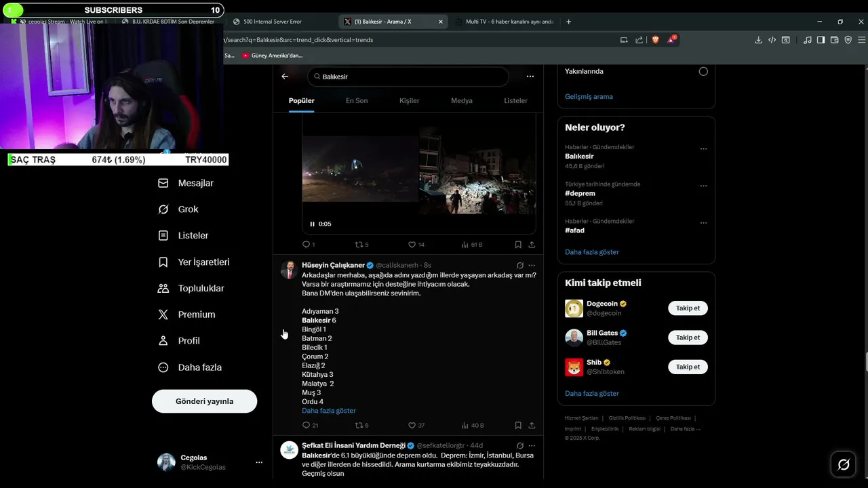868x488 pixels.
Task: Open the right video thumbnail of rubble
Action: pos(477,170)
